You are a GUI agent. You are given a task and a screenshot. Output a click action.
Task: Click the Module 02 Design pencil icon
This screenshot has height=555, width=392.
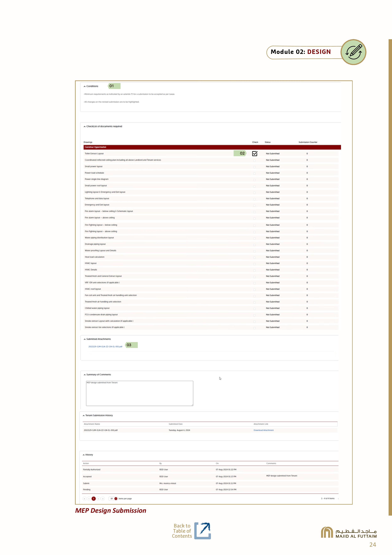point(353,52)
